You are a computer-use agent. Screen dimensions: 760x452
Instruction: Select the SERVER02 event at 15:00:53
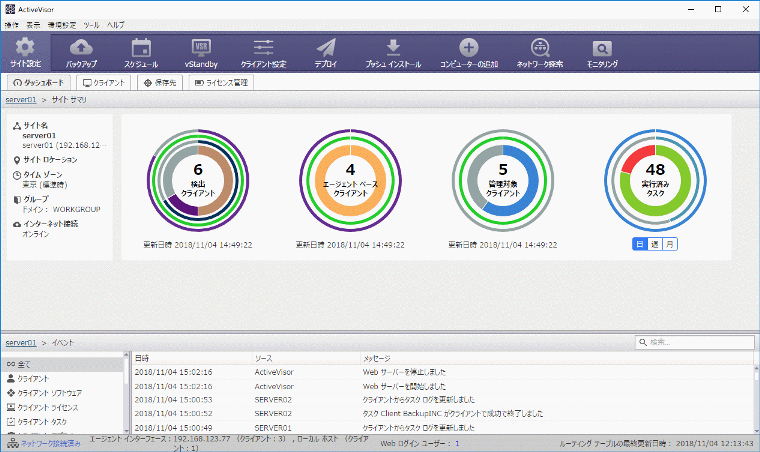(442, 400)
